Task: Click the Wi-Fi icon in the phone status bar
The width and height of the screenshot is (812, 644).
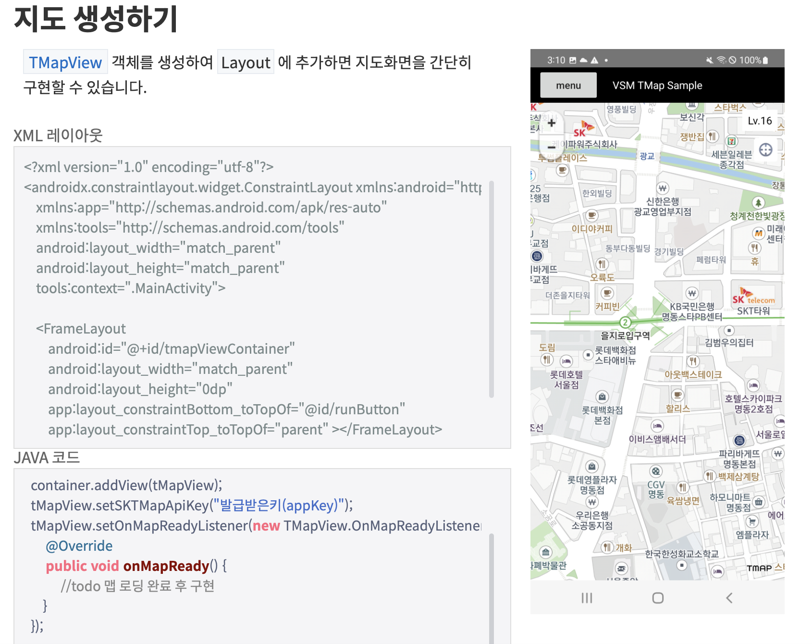Action: coord(721,60)
